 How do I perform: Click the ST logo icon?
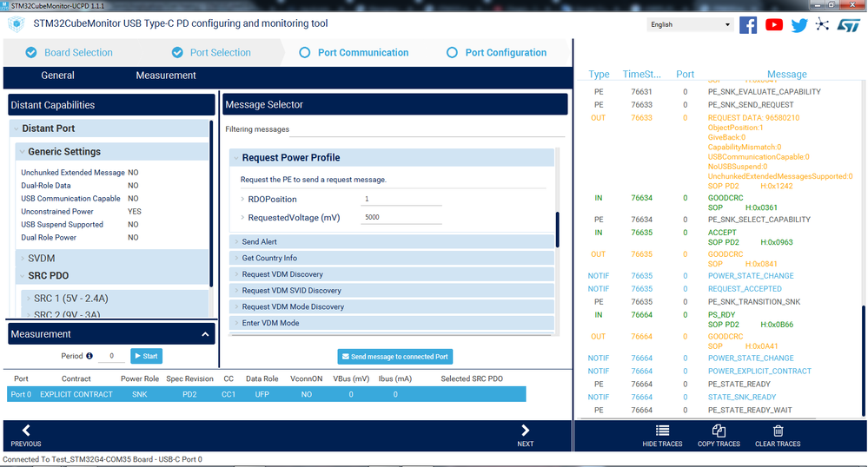pos(848,25)
